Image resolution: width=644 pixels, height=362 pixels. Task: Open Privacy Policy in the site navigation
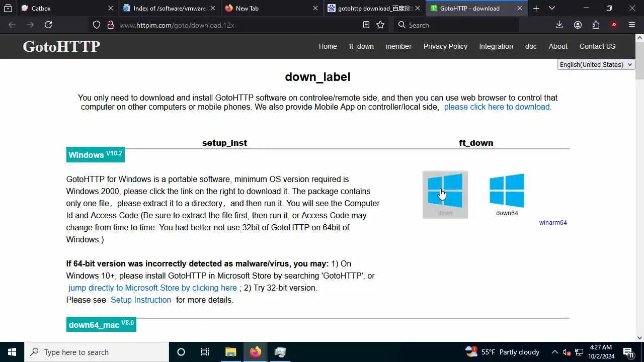click(445, 46)
